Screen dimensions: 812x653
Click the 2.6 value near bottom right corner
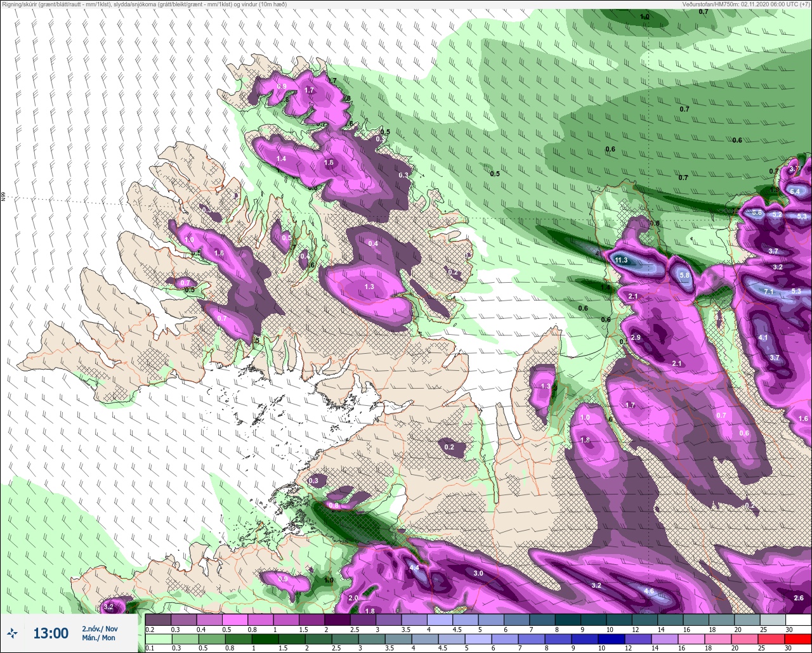[799, 598]
